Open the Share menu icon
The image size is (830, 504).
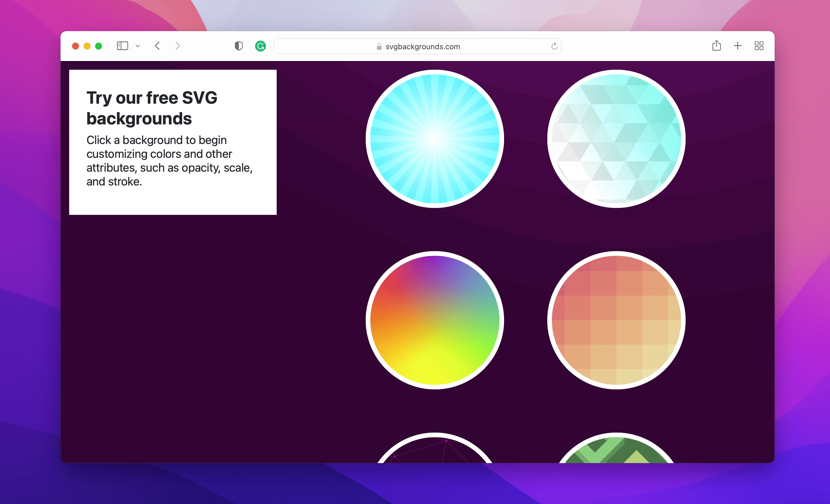click(x=716, y=46)
